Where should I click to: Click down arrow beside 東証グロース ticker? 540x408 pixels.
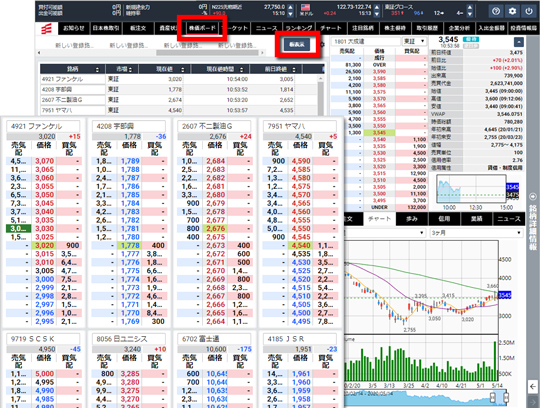point(470,14)
